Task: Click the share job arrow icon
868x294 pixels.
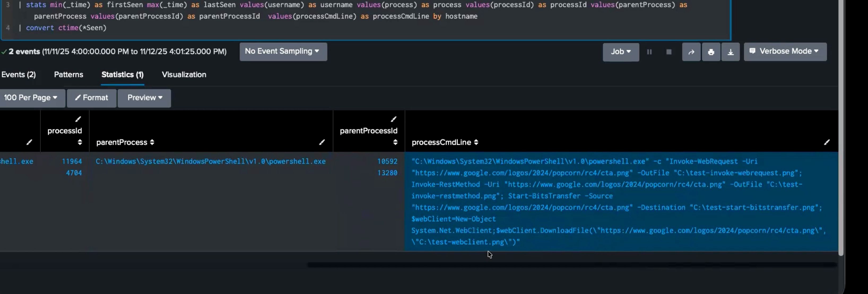Action: tap(691, 52)
